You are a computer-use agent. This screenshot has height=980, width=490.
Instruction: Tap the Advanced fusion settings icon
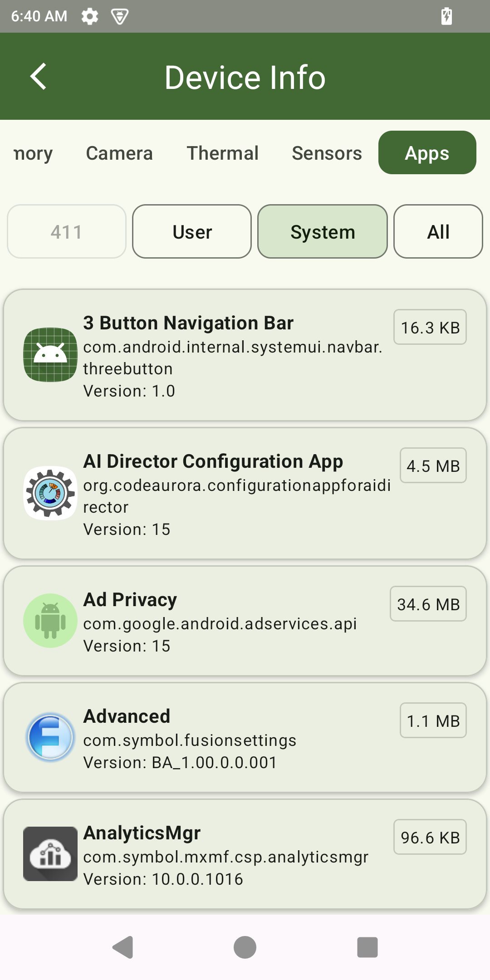(x=50, y=737)
